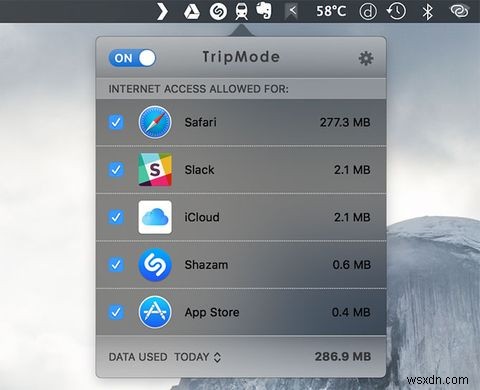
Task: Click the Shazam app icon in list
Action: click(x=155, y=265)
